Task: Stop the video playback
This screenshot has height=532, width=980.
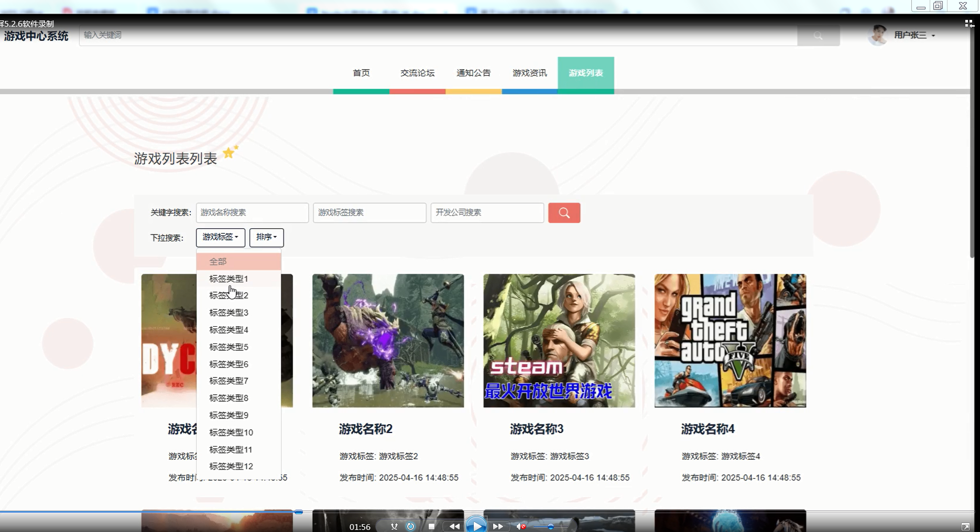Action: tap(431, 526)
